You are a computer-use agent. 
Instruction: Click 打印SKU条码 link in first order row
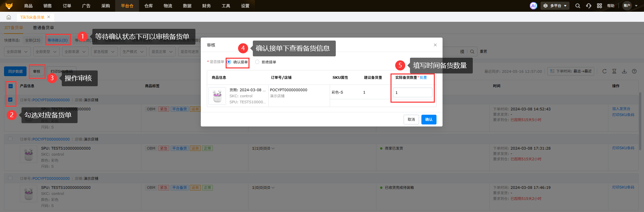[623, 115]
